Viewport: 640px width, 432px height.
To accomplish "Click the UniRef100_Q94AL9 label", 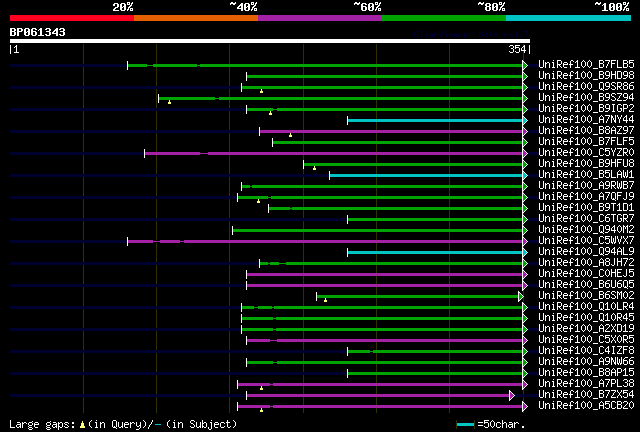I will pos(586,252).
